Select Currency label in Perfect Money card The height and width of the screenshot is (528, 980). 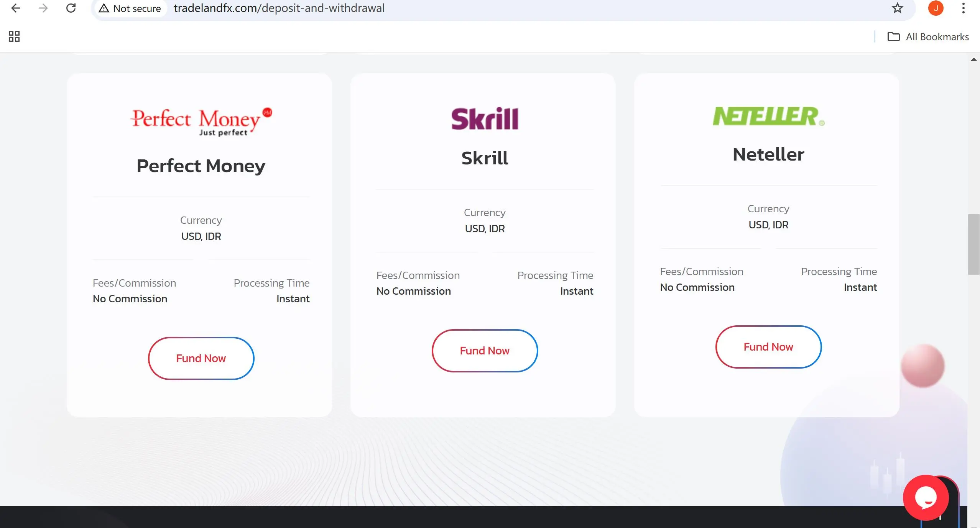201,220
